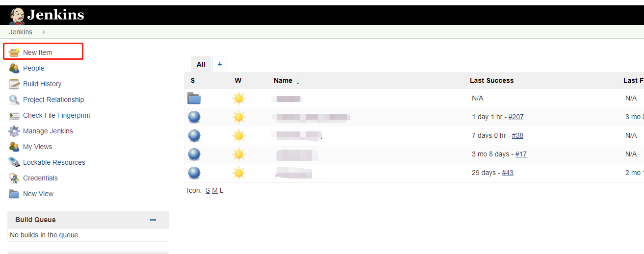Click the New View folder icon
Image resolution: width=644 pixels, height=254 pixels.
coord(14,194)
